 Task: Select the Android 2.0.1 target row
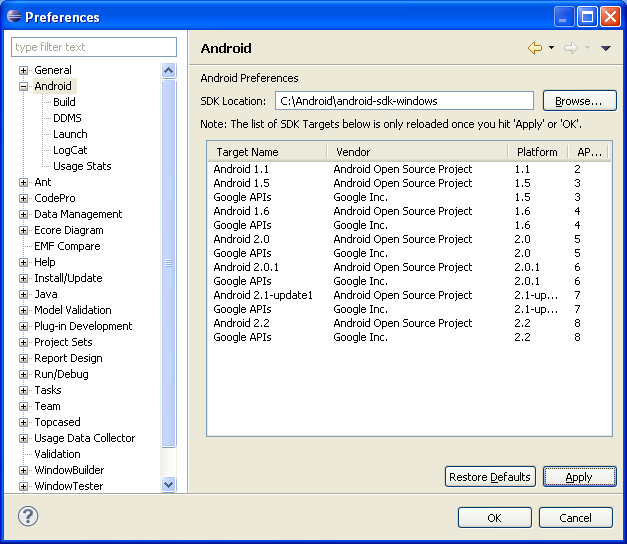click(x=409, y=267)
